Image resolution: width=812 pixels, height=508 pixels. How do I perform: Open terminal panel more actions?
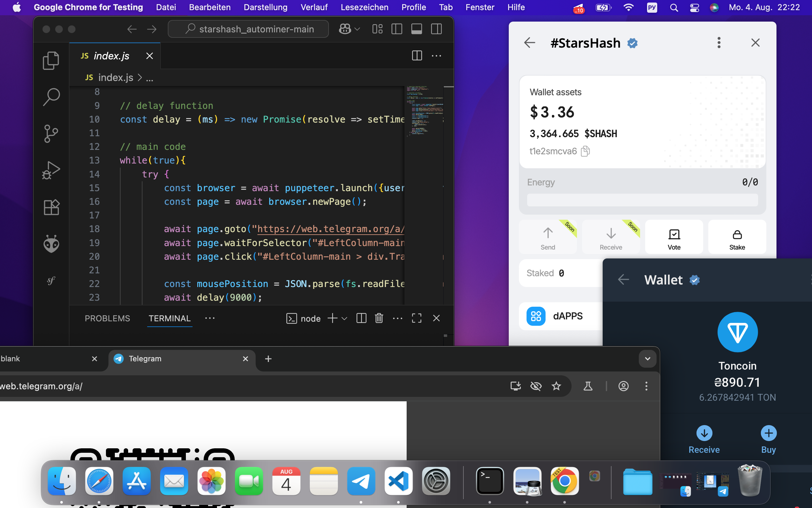[398, 318]
